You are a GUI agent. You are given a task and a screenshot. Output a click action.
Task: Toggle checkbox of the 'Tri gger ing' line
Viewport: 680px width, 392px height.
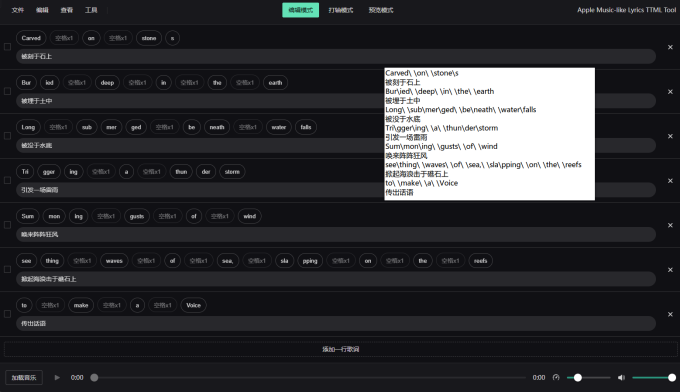click(7, 180)
